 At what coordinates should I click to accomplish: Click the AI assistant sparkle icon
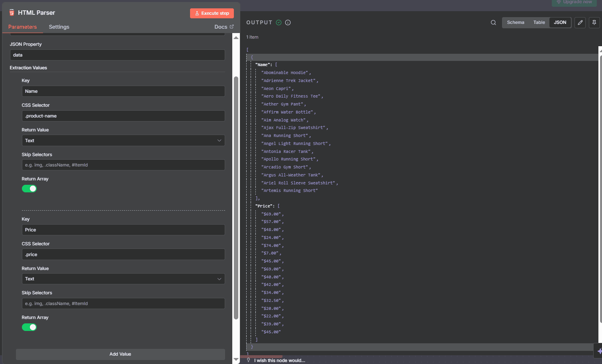pos(599,351)
